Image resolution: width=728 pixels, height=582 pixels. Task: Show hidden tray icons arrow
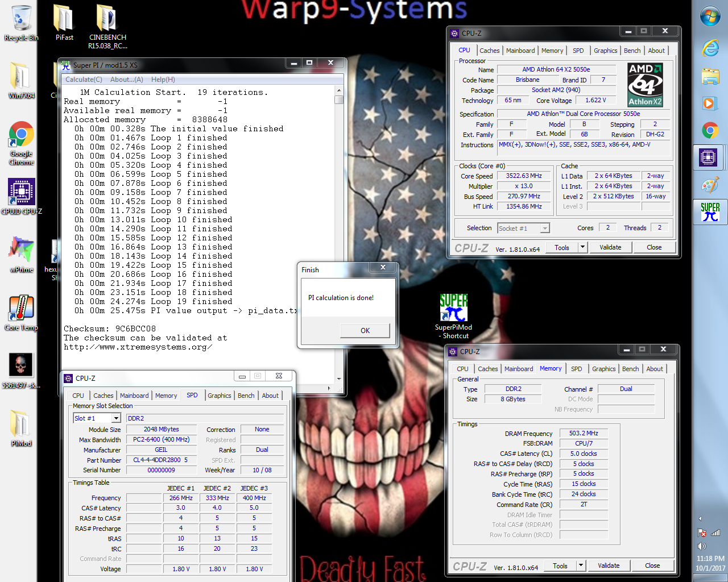pyautogui.click(x=700, y=518)
